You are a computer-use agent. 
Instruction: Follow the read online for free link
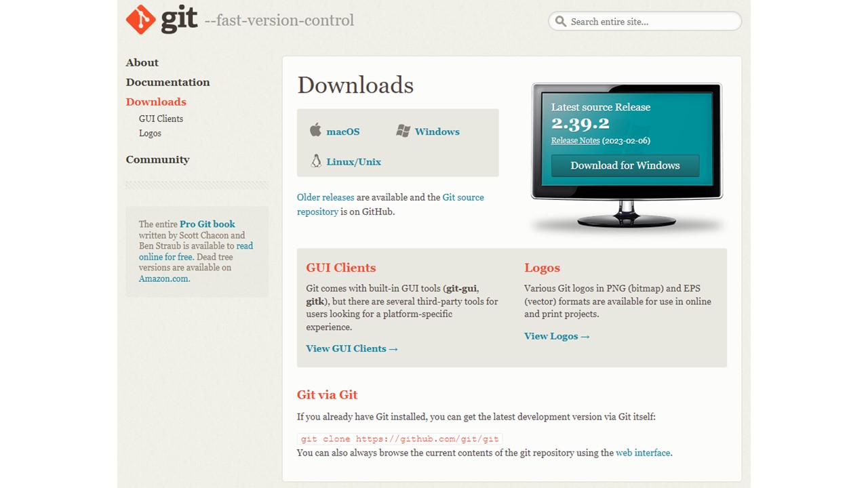(x=196, y=251)
